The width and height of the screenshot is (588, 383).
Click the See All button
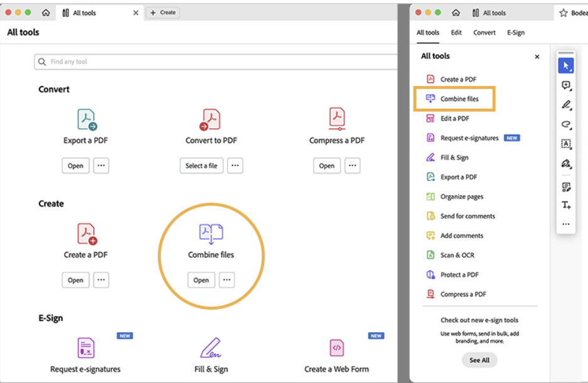[479, 360]
